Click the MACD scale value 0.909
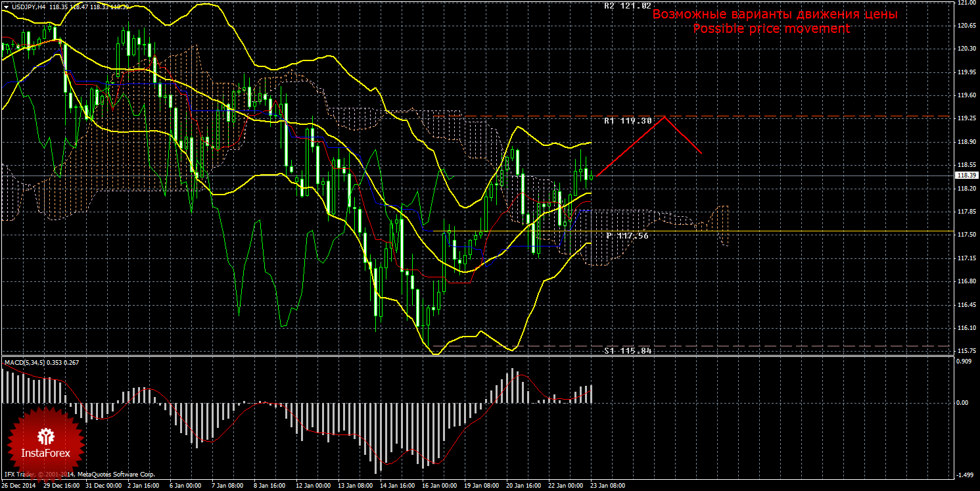Screen dimensions: 980x491 964,362
